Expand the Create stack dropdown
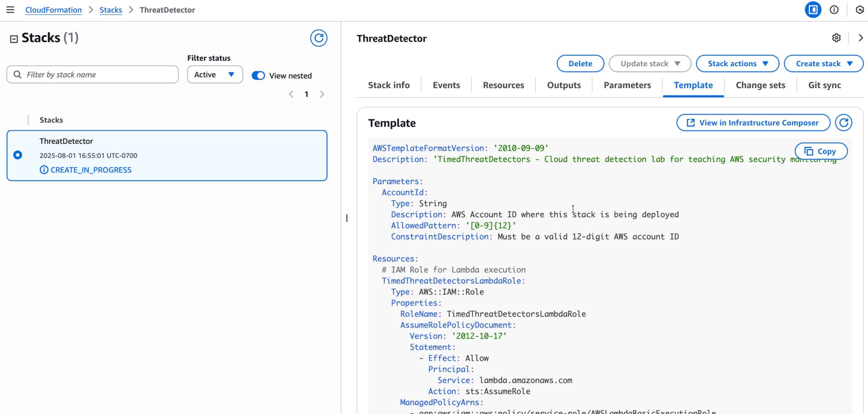 tap(824, 63)
